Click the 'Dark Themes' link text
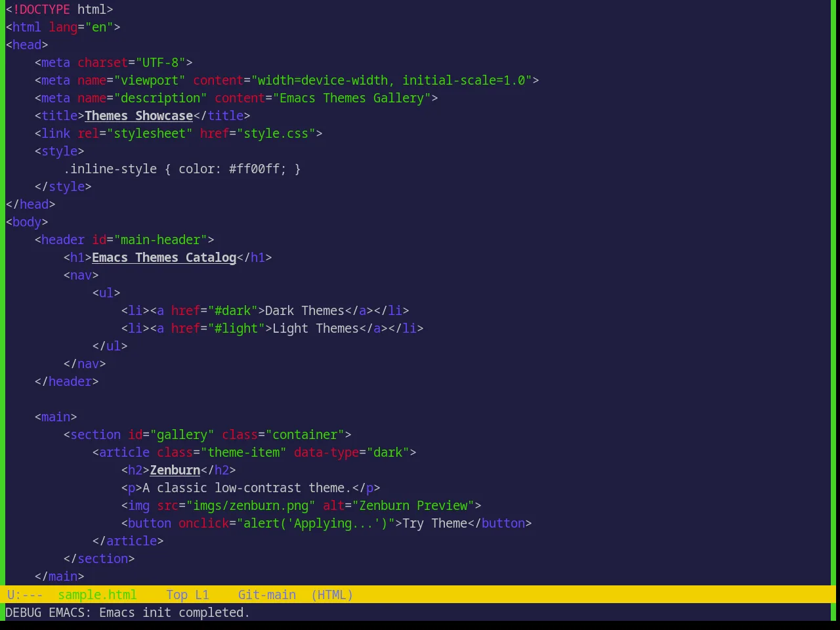 click(x=304, y=310)
